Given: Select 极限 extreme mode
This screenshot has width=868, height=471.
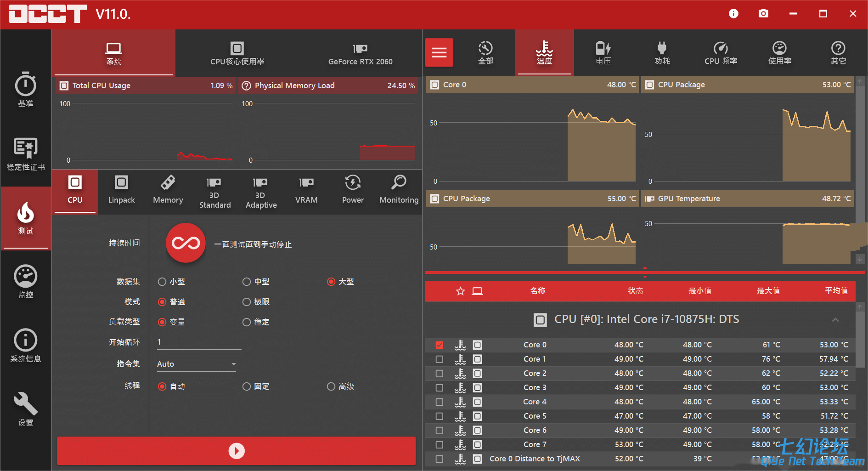Looking at the screenshot, I should coord(256,302).
